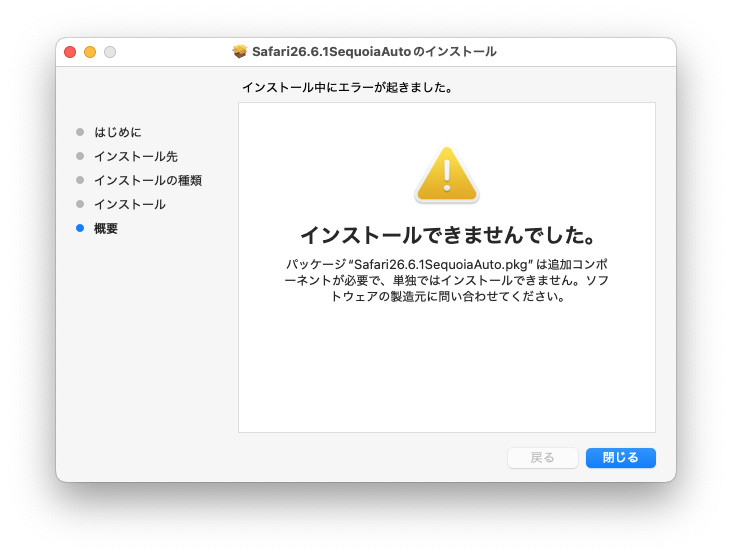Close the installer with the red button
Viewport: 732px width, 556px height.
point(70,52)
